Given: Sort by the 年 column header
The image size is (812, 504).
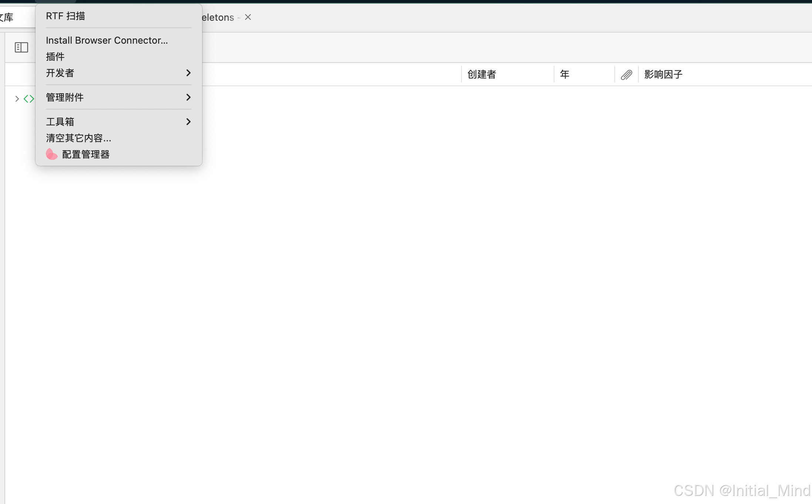Looking at the screenshot, I should point(564,74).
